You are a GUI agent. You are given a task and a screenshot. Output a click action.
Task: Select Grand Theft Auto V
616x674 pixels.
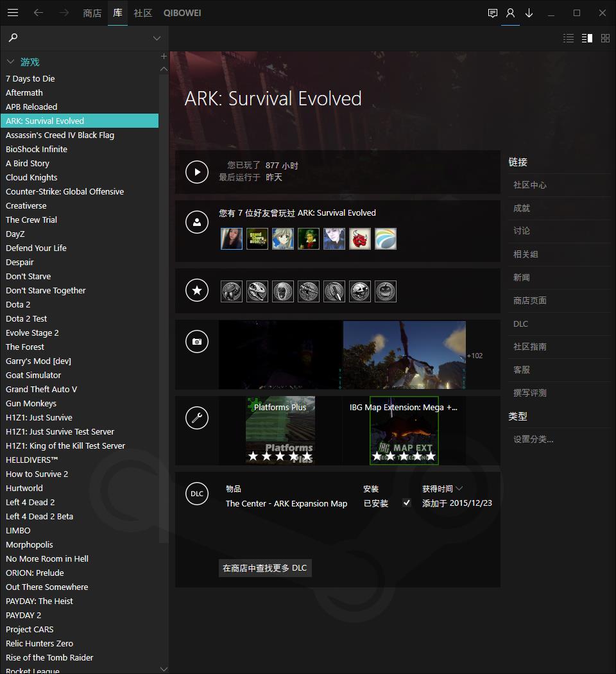click(80, 390)
